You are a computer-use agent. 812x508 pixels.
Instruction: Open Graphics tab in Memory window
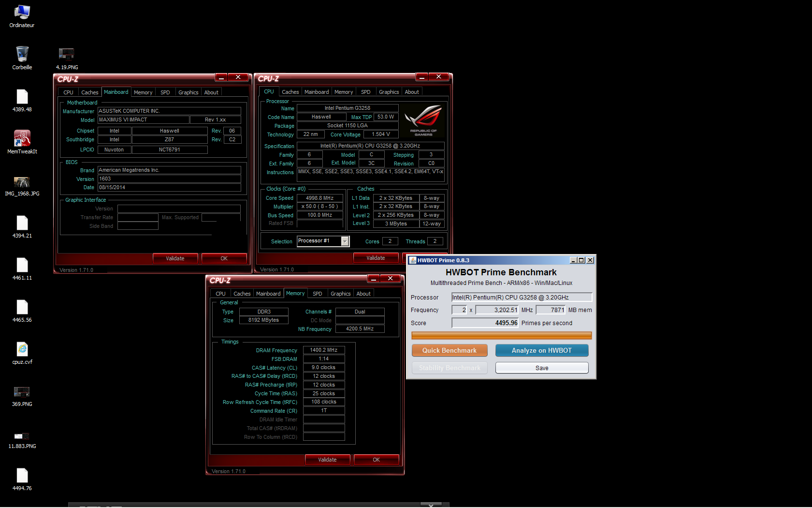(341, 294)
